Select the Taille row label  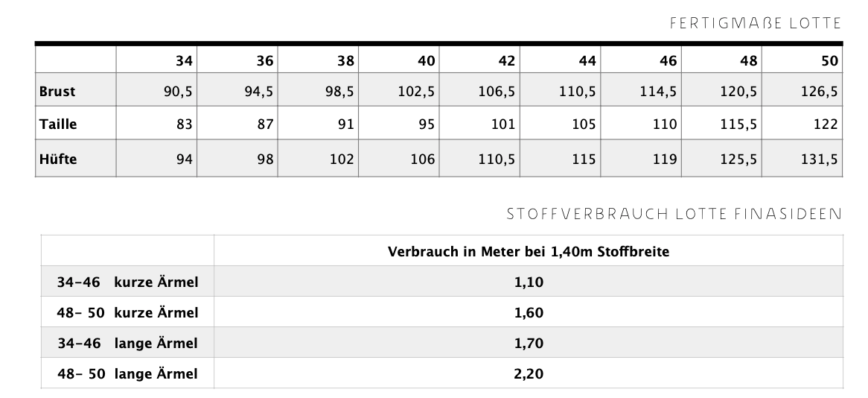coord(58,125)
